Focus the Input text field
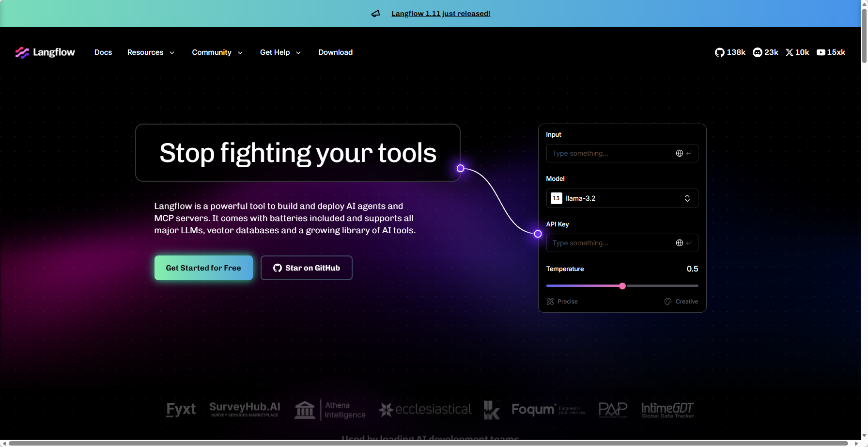868x447 pixels. [x=622, y=153]
